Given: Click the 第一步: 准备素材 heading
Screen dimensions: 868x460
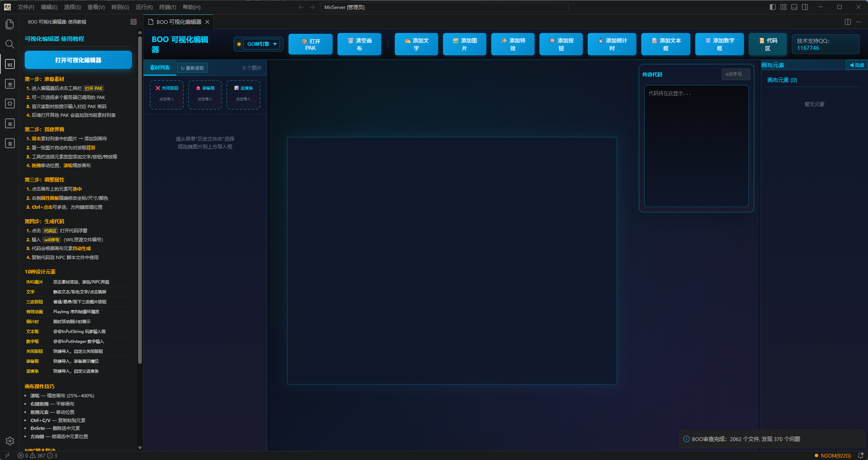Looking at the screenshot, I should (45, 79).
